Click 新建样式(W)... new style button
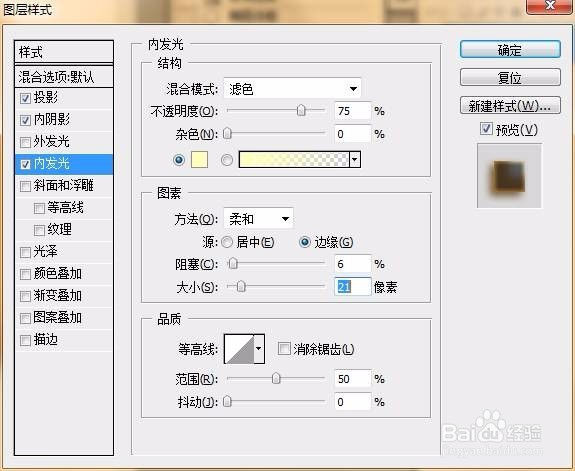The image size is (575, 471). click(x=510, y=106)
